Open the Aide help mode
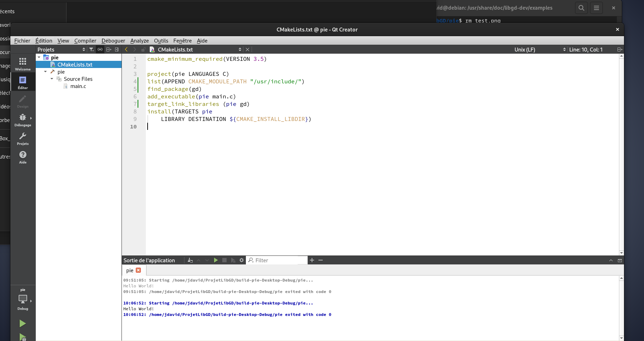This screenshot has width=644, height=341. click(x=23, y=157)
